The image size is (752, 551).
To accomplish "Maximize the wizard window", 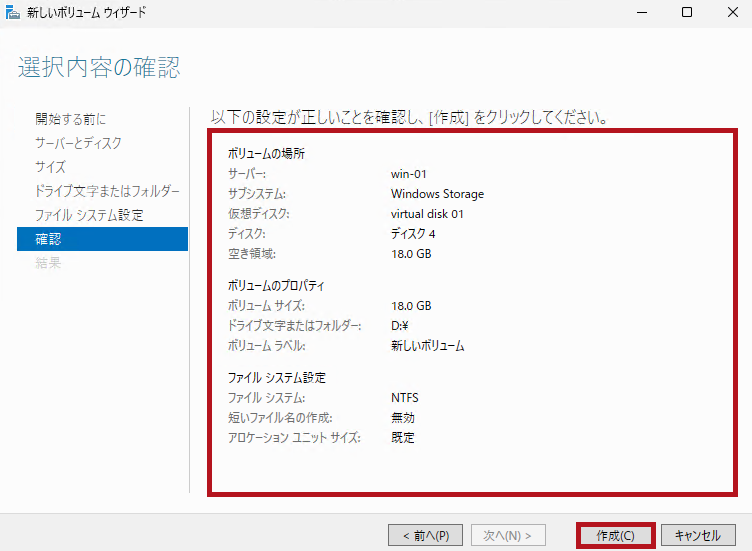I will pyautogui.click(x=686, y=12).
